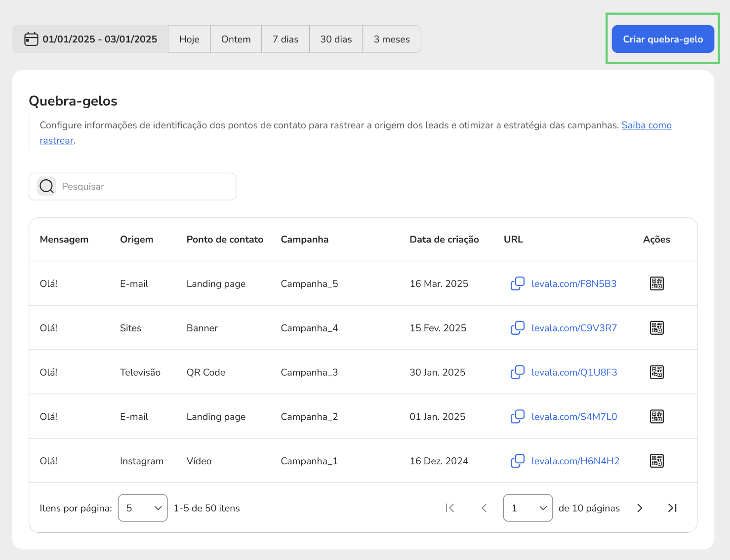Click the Origem column header
Image resolution: width=730 pixels, height=560 pixels.
click(x=137, y=240)
